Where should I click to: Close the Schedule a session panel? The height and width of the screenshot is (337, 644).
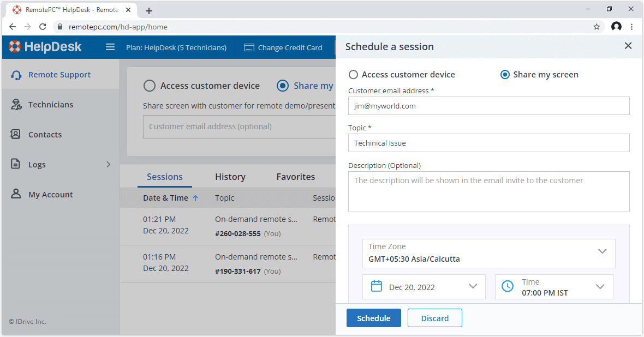[628, 46]
